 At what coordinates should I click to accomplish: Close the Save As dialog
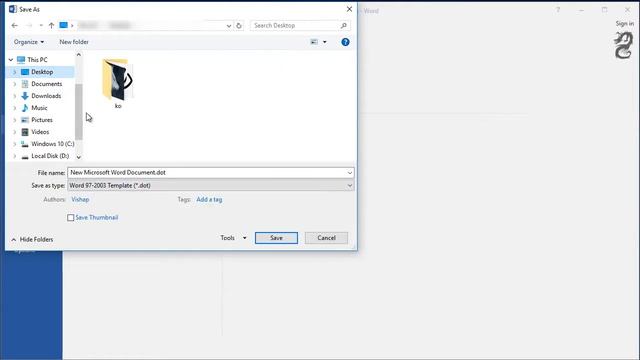point(349,9)
